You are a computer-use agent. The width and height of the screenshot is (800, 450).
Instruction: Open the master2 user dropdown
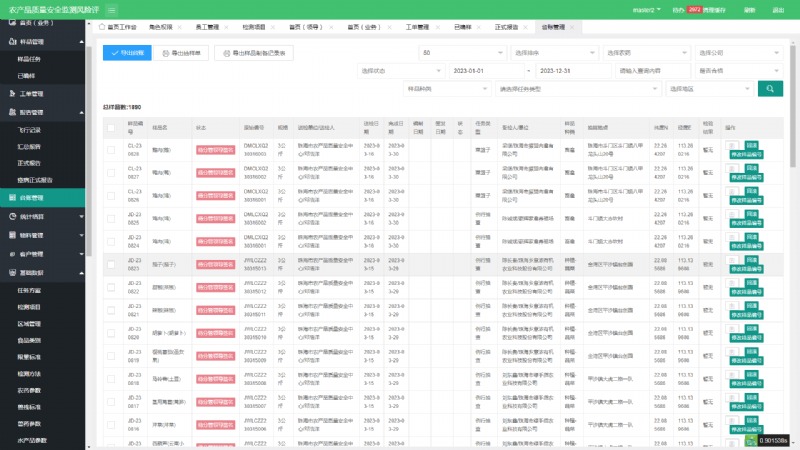pos(646,10)
